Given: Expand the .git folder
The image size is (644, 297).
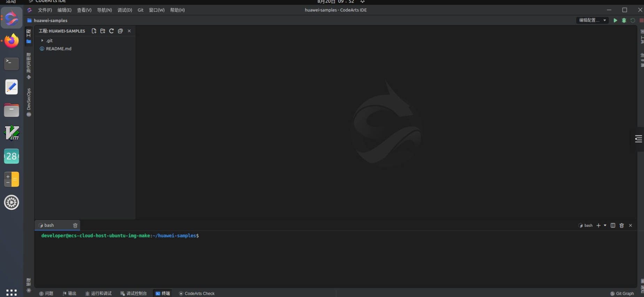Looking at the screenshot, I should (42, 40).
